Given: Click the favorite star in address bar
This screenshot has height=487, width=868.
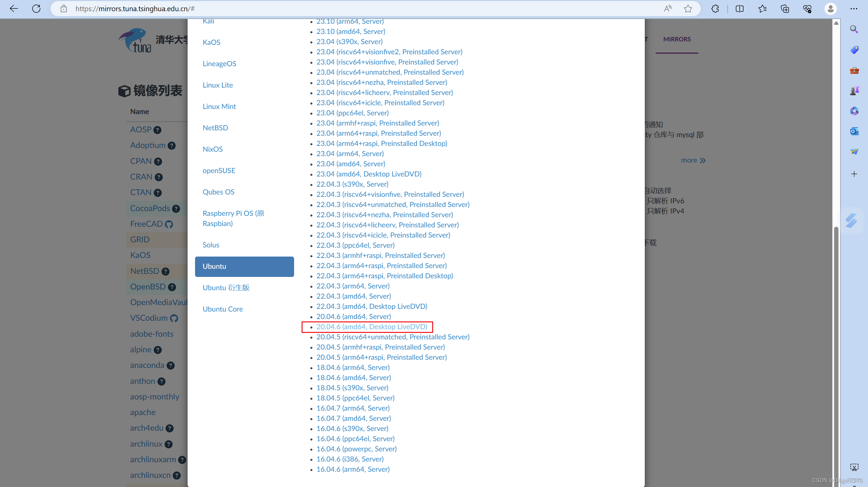Looking at the screenshot, I should (x=688, y=9).
